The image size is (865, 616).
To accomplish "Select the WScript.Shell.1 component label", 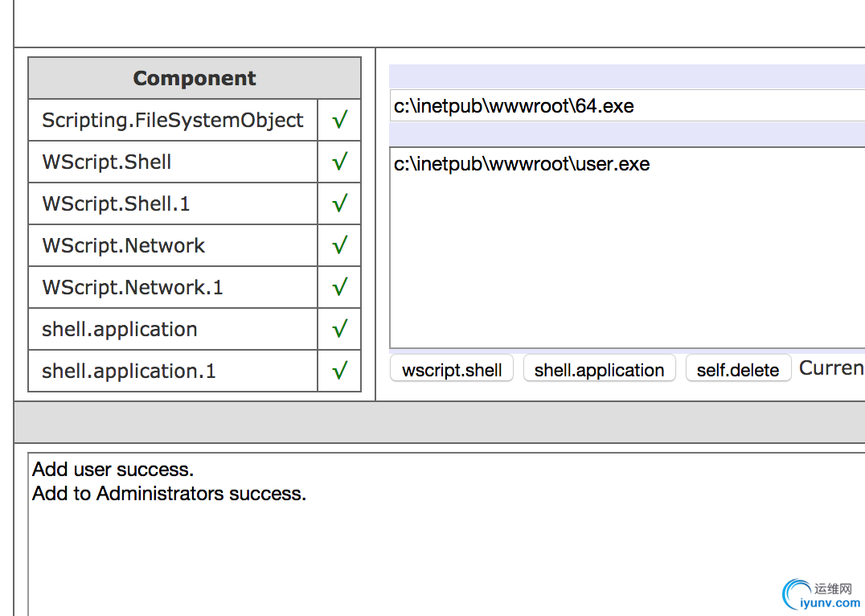I will pyautogui.click(x=117, y=203).
